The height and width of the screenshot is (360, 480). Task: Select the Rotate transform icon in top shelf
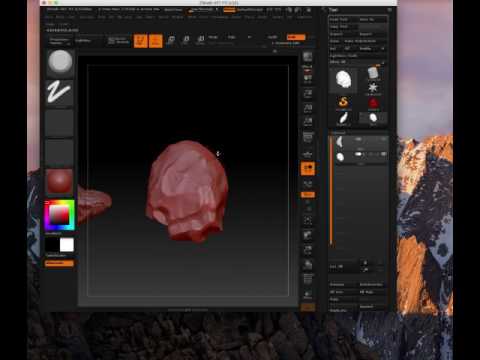201,41
